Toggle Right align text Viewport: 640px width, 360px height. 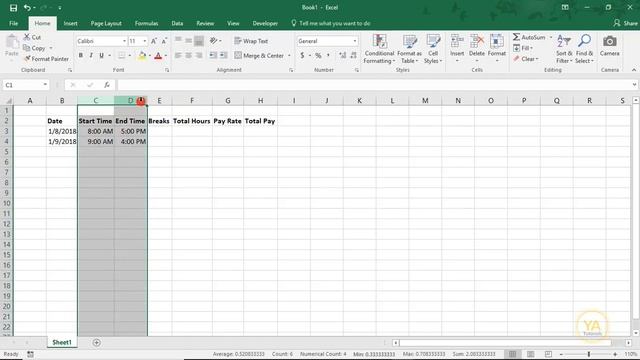pyautogui.click(x=199, y=55)
